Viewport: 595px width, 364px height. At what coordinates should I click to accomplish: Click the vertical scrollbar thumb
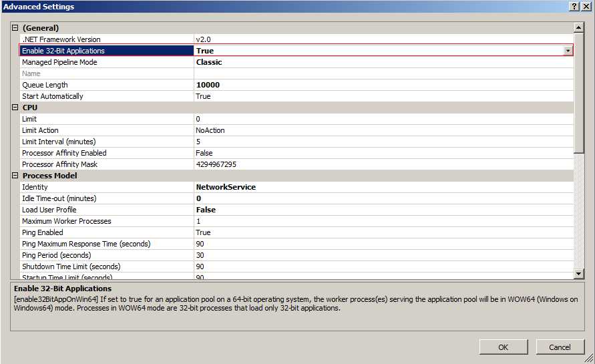[578, 93]
